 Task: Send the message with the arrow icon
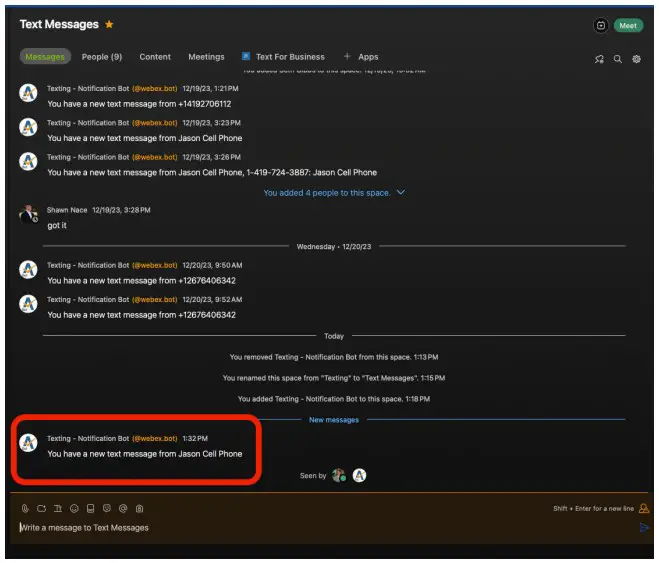(x=643, y=528)
